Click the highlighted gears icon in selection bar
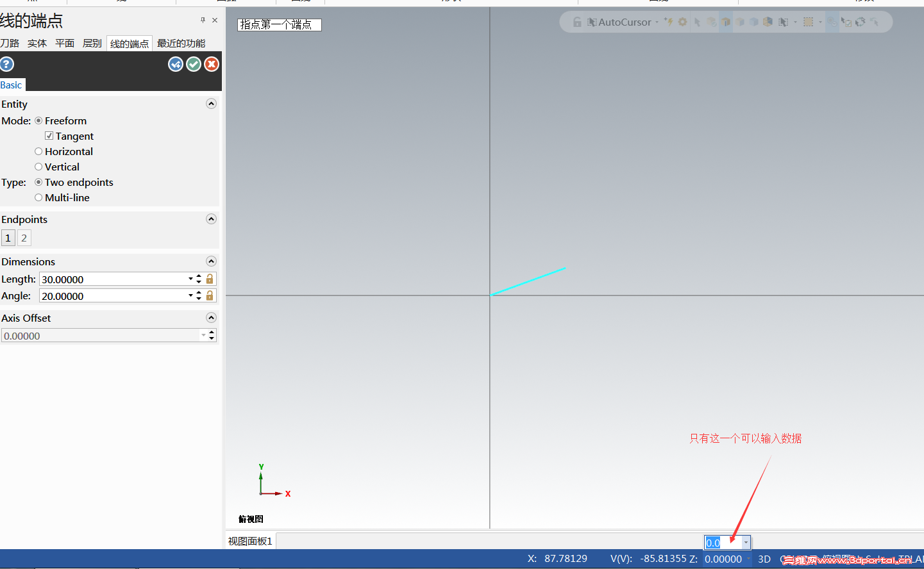This screenshot has height=569, width=924. [x=832, y=22]
